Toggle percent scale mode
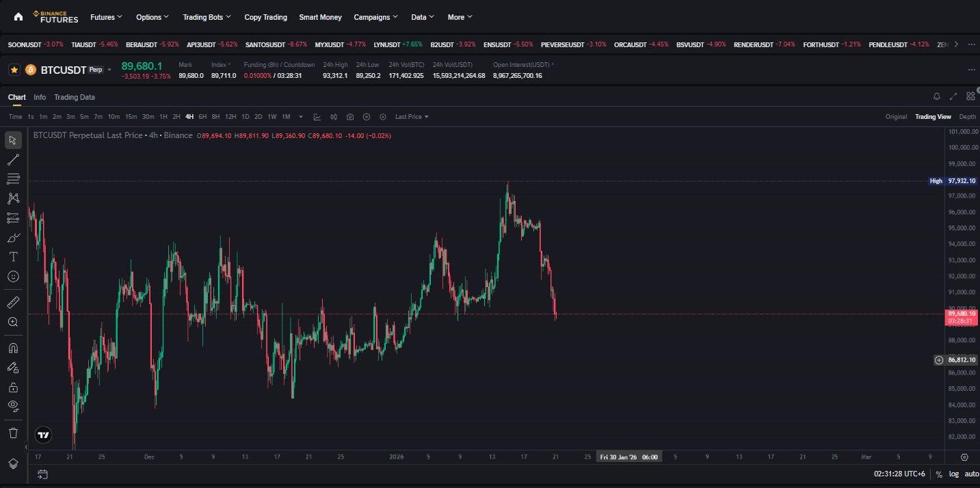Image resolution: width=980 pixels, height=488 pixels. point(939,474)
